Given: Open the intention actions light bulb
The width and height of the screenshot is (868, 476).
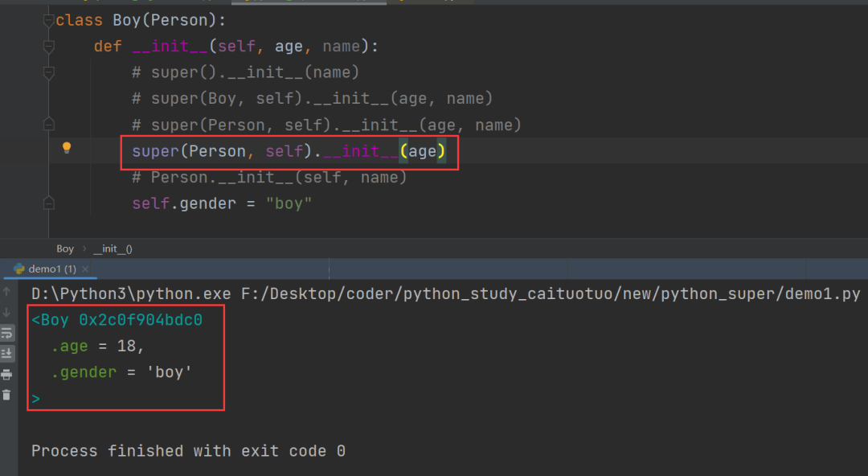Looking at the screenshot, I should (x=67, y=147).
